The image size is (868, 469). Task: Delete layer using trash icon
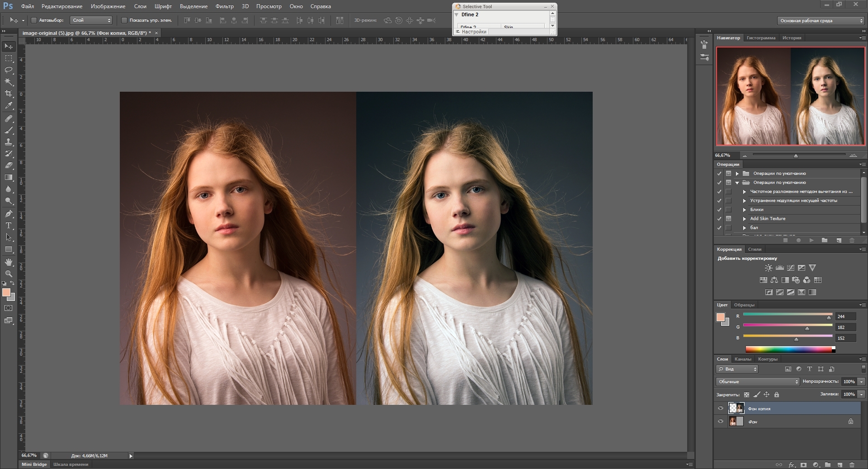tap(852, 464)
